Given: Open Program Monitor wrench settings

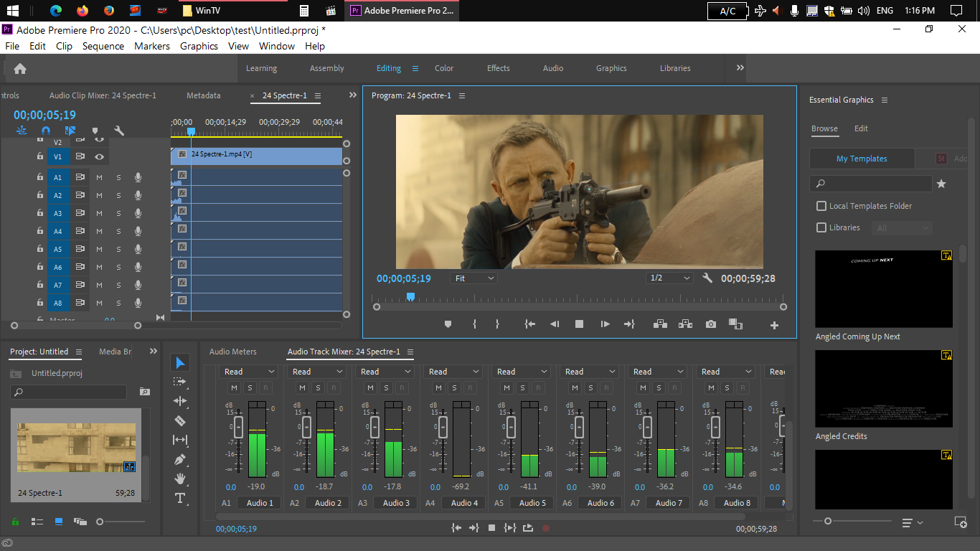Looking at the screenshot, I should point(707,278).
